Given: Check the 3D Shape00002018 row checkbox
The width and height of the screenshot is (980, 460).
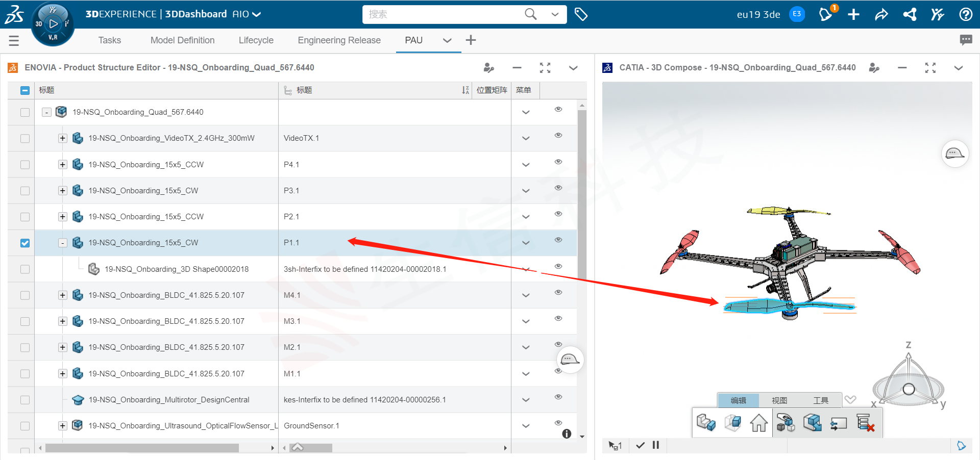Looking at the screenshot, I should pyautogui.click(x=25, y=269).
